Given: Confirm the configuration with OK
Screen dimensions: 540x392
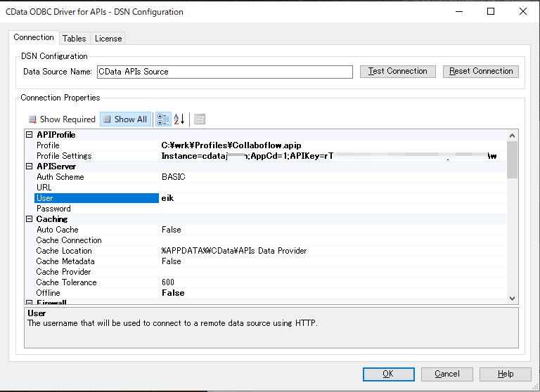Looking at the screenshot, I should pos(388,374).
